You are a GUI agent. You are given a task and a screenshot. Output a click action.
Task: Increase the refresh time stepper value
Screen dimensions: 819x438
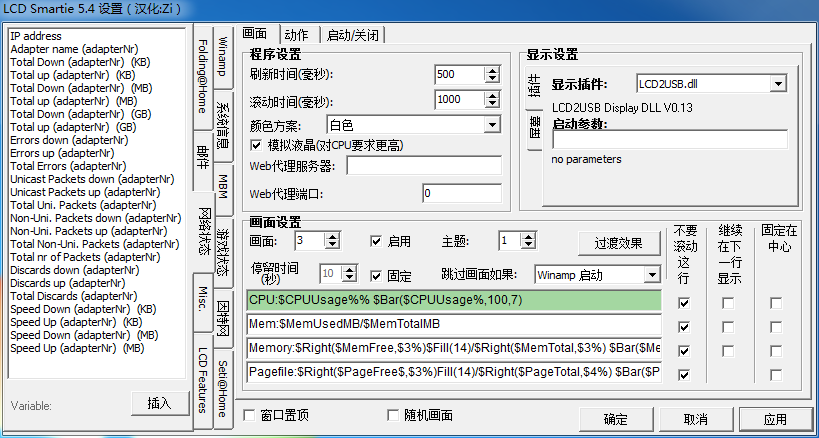pyautogui.click(x=491, y=71)
